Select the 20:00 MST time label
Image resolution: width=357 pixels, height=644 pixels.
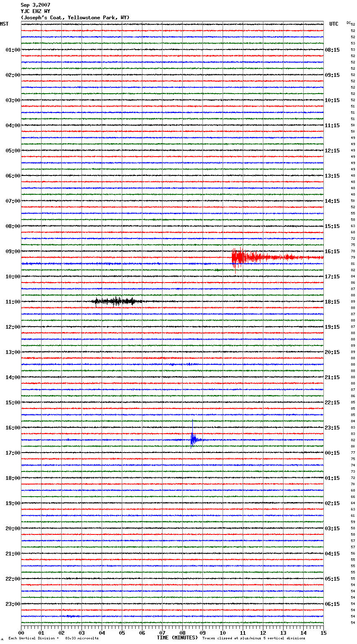pos(13,529)
